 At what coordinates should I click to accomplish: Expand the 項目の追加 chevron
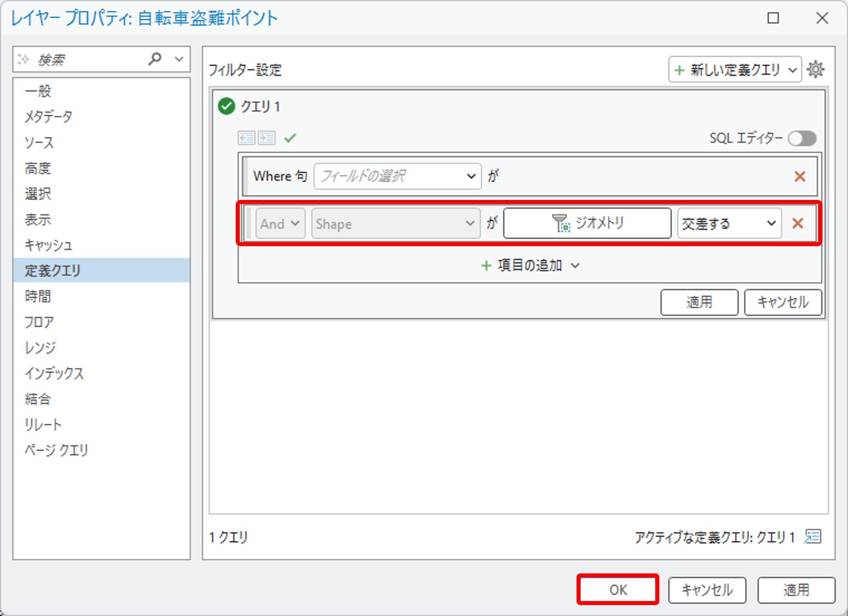coord(575,266)
